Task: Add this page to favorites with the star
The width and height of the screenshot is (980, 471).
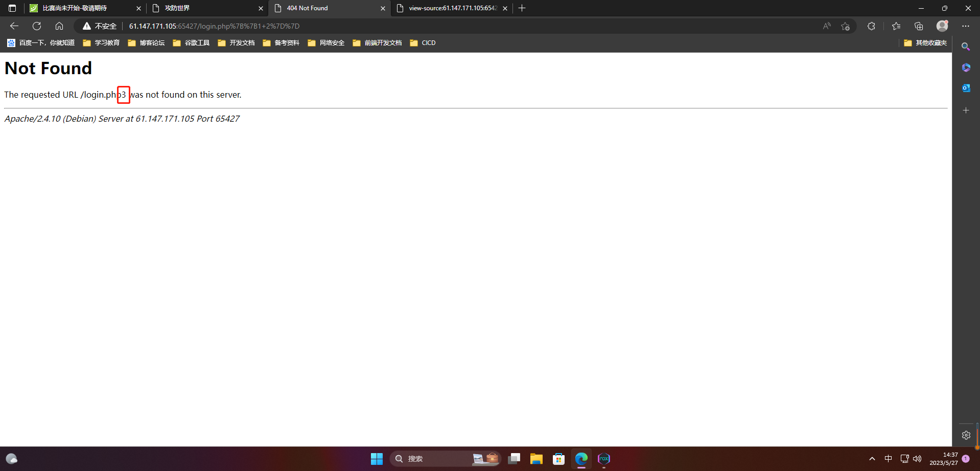Action: [x=845, y=26]
